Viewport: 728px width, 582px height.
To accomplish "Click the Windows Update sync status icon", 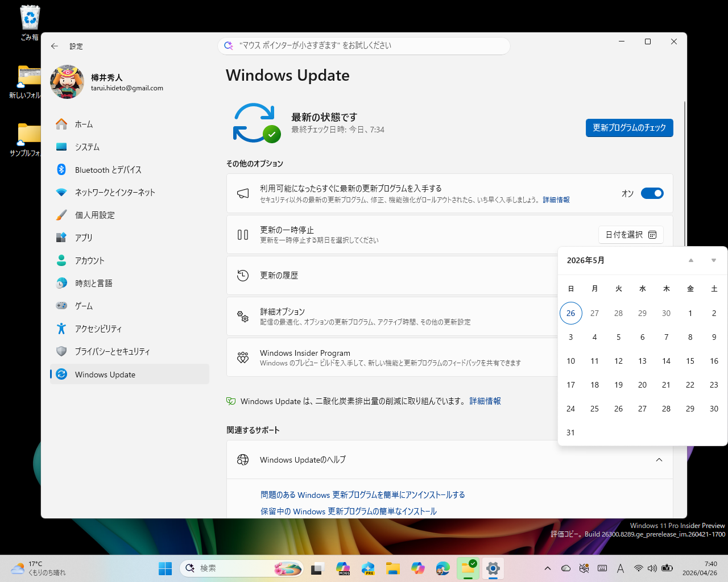I will pyautogui.click(x=257, y=123).
